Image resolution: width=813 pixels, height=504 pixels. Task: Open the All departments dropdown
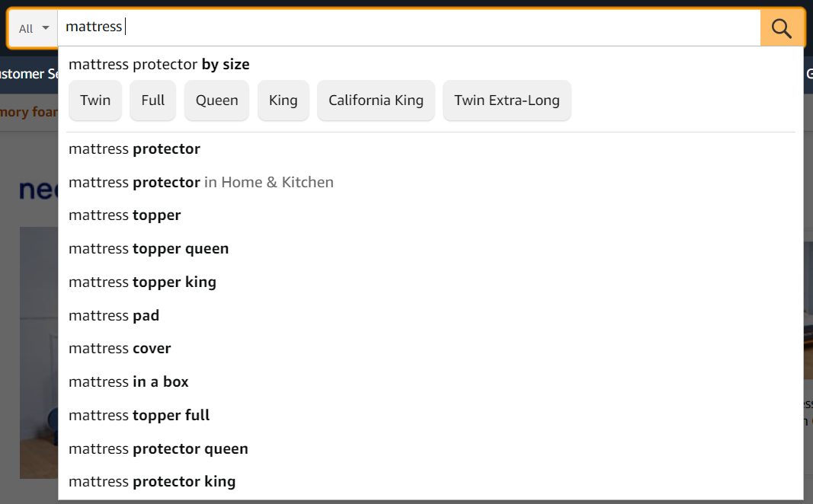coord(34,28)
